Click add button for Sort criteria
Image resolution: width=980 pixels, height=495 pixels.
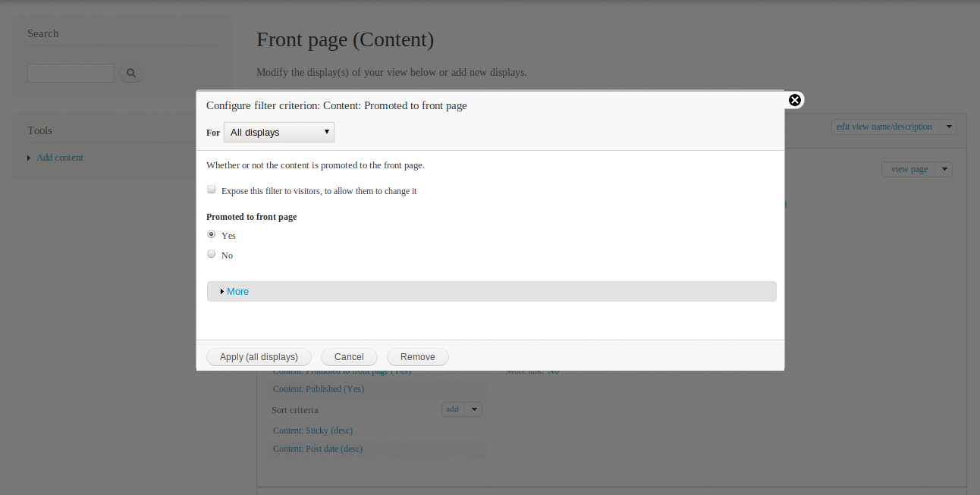(x=452, y=409)
